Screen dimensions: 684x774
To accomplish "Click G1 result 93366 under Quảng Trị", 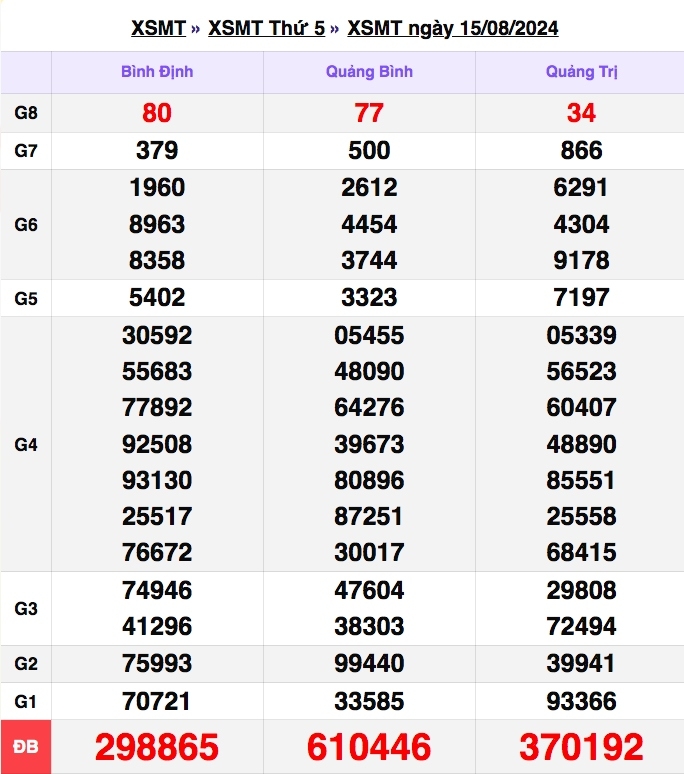I will pyautogui.click(x=581, y=701).
